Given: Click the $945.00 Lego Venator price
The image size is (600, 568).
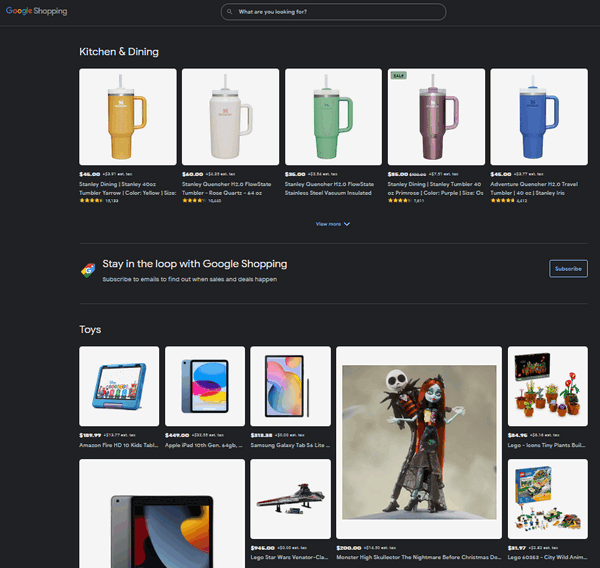Looking at the screenshot, I should click(x=262, y=548).
